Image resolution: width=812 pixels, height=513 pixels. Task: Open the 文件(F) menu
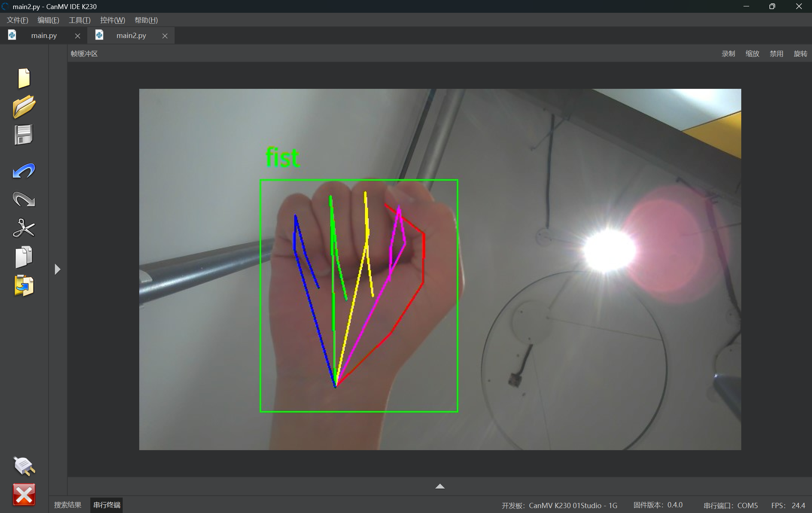(17, 20)
